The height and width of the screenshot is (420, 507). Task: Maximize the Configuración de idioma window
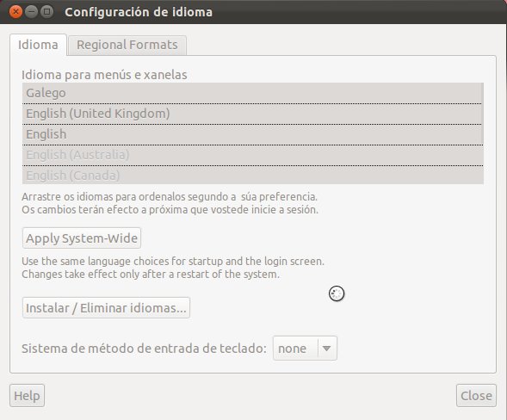point(47,12)
